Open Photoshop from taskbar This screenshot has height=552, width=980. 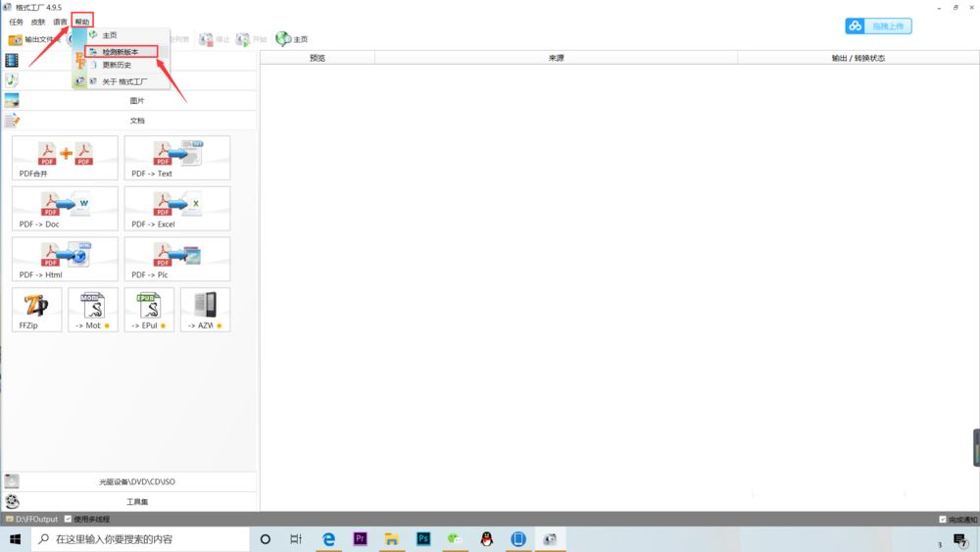(x=423, y=539)
